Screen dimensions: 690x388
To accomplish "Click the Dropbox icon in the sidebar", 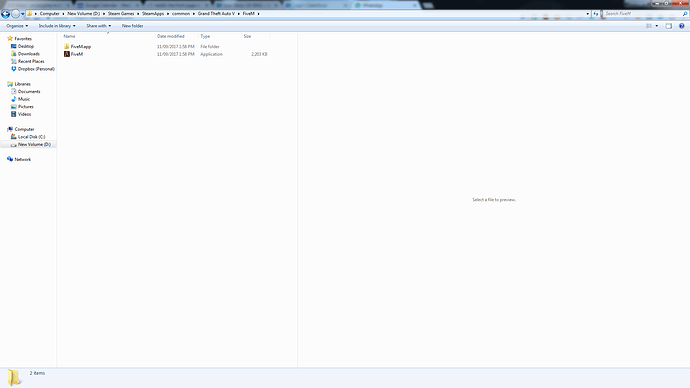I will point(14,69).
